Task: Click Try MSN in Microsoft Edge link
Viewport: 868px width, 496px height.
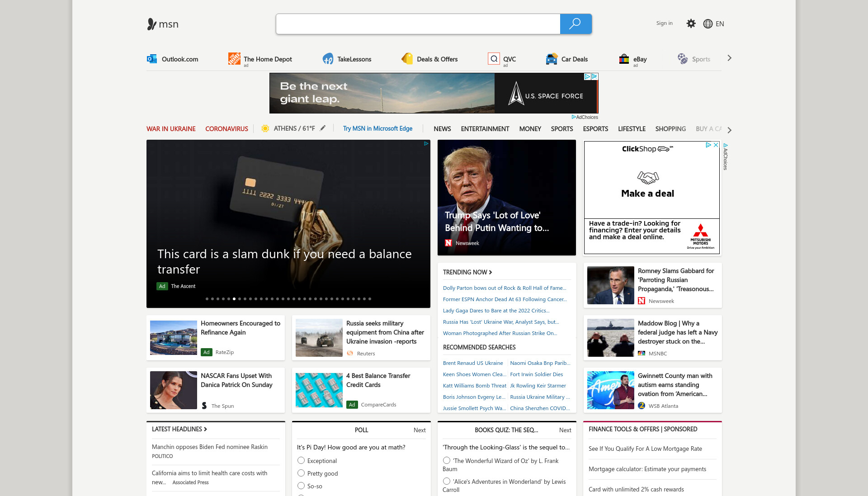Action: [x=377, y=128]
